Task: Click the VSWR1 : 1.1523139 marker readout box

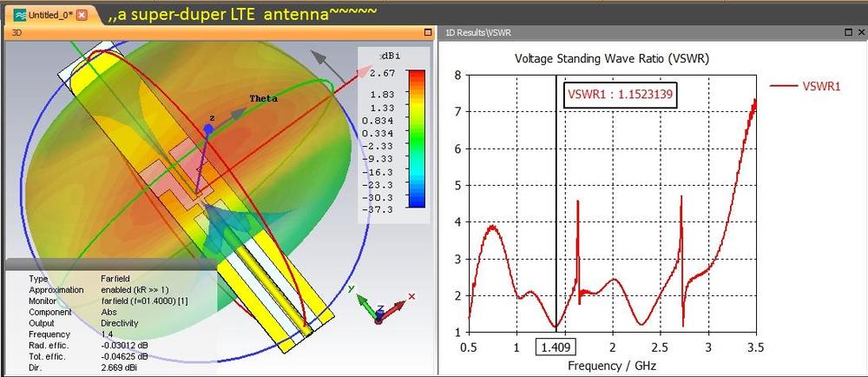Action: pyautogui.click(x=621, y=94)
